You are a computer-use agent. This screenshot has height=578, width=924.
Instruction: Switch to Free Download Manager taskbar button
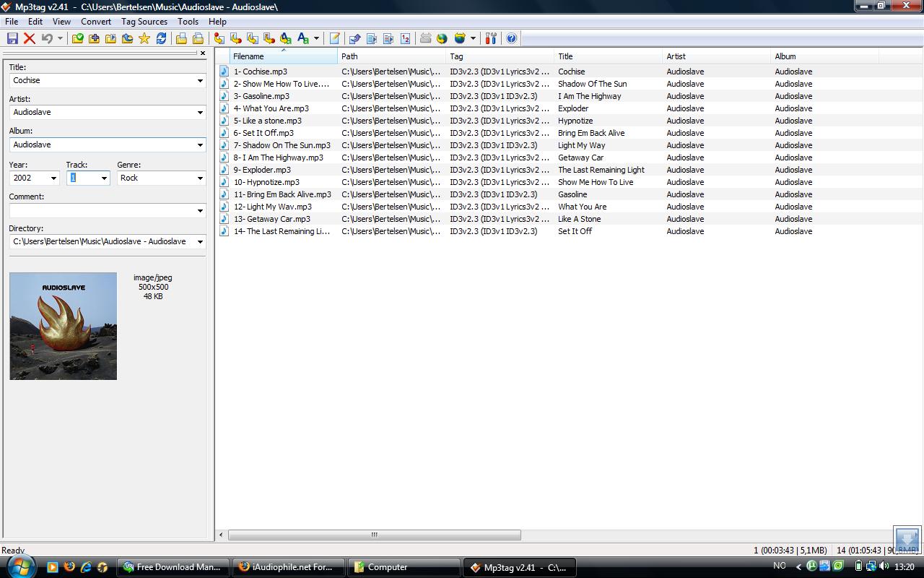tap(173, 567)
